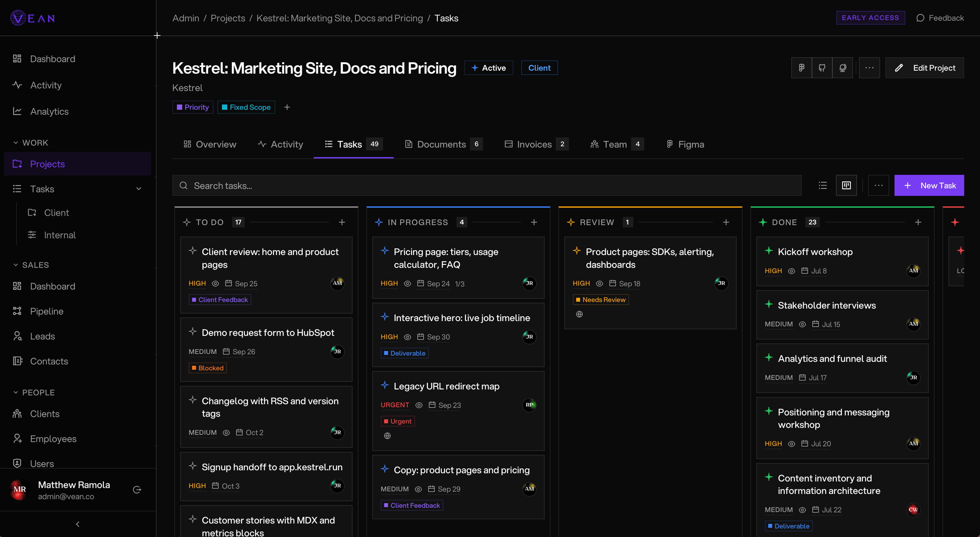Add a task to the Done column

(x=918, y=222)
